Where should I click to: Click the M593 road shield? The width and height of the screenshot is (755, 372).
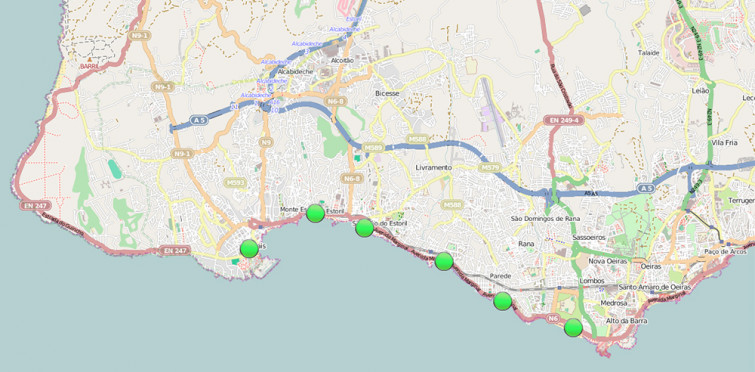coord(235,182)
